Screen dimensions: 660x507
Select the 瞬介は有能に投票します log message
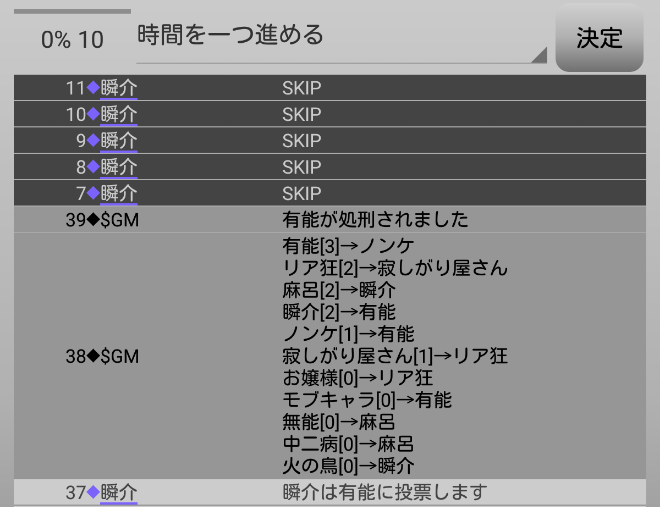[384, 492]
